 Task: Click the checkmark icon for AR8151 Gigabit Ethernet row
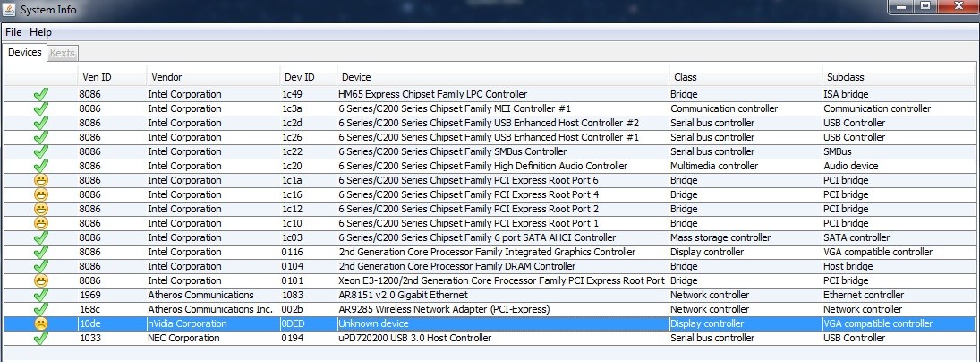[x=41, y=296]
